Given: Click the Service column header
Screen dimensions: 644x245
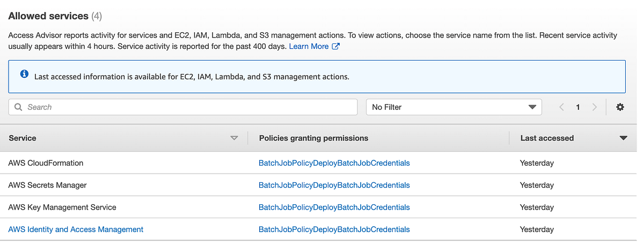Looking at the screenshot, I should click(x=23, y=138).
